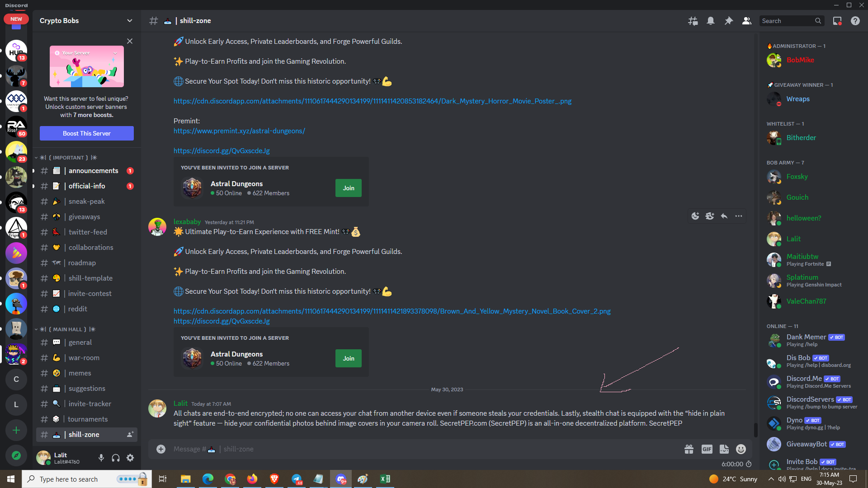Switch to the giveaways channel

87,217
